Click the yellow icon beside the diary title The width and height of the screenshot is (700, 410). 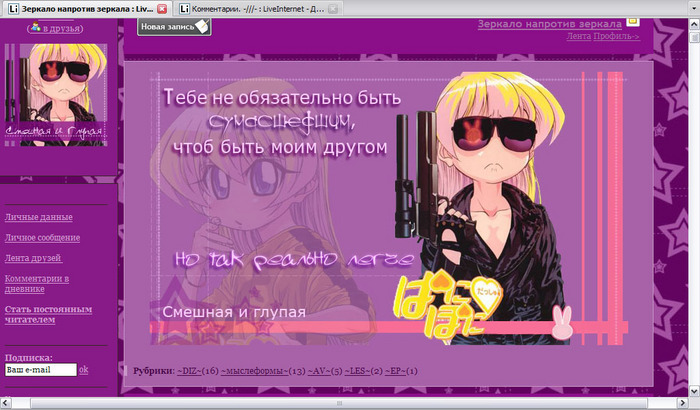633,21
